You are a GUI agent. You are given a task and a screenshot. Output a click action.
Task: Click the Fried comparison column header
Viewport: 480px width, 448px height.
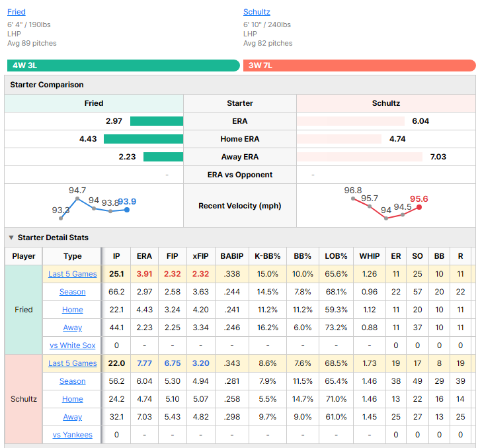click(94, 103)
